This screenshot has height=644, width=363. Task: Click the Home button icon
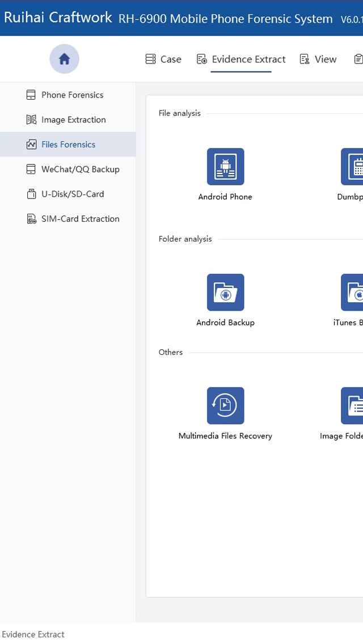64,59
